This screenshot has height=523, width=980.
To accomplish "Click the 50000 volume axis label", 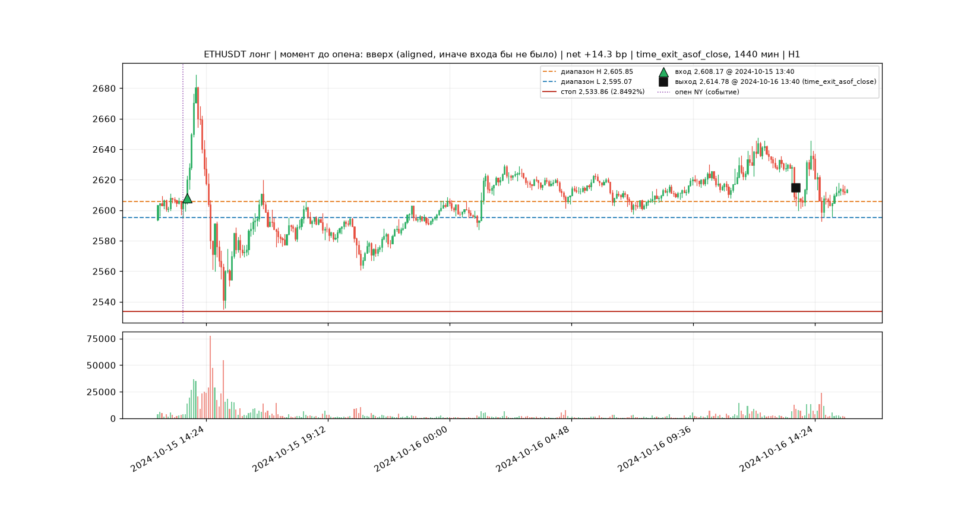I will [102, 366].
